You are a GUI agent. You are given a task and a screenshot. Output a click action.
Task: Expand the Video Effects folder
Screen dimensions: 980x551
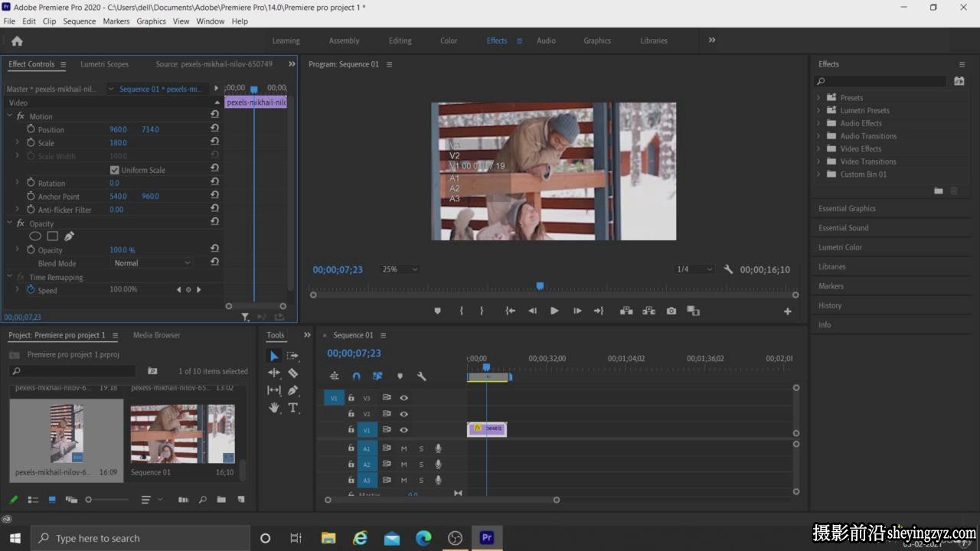pyautogui.click(x=818, y=148)
